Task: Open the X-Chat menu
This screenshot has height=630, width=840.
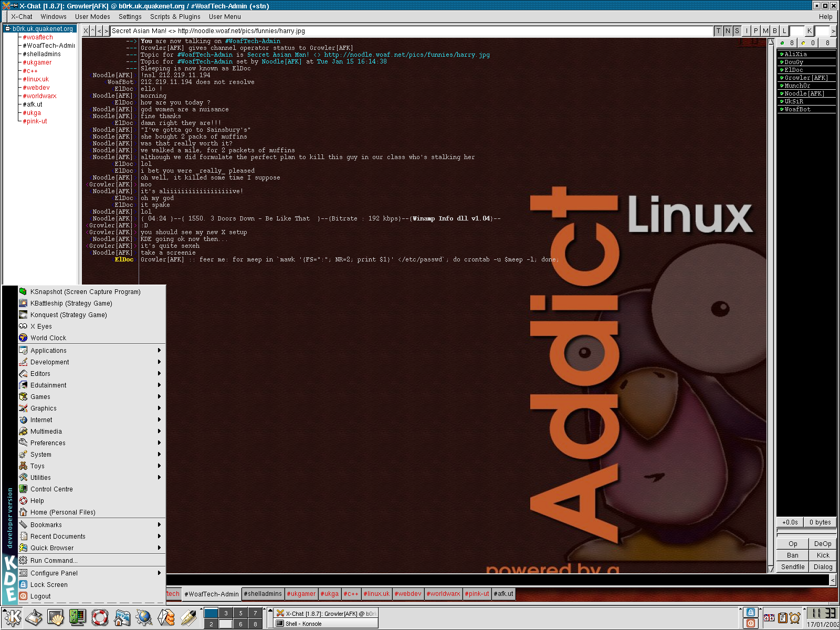Action: 22,17
